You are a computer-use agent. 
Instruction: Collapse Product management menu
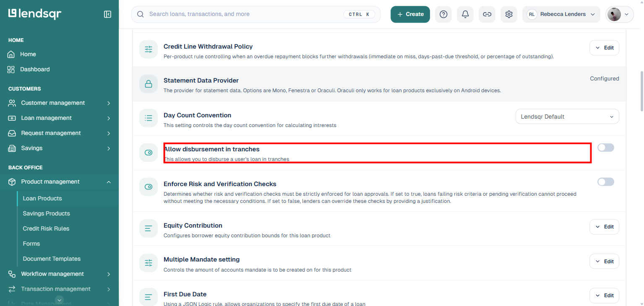(59, 182)
